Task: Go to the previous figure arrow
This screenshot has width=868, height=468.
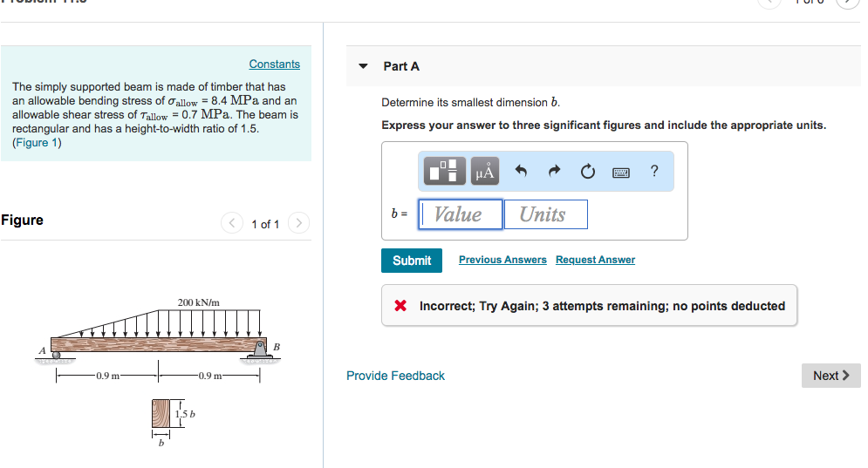Action: (232, 224)
